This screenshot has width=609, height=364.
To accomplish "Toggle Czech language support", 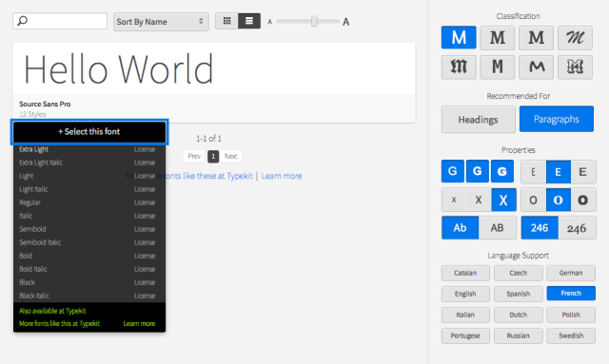I will click(518, 273).
